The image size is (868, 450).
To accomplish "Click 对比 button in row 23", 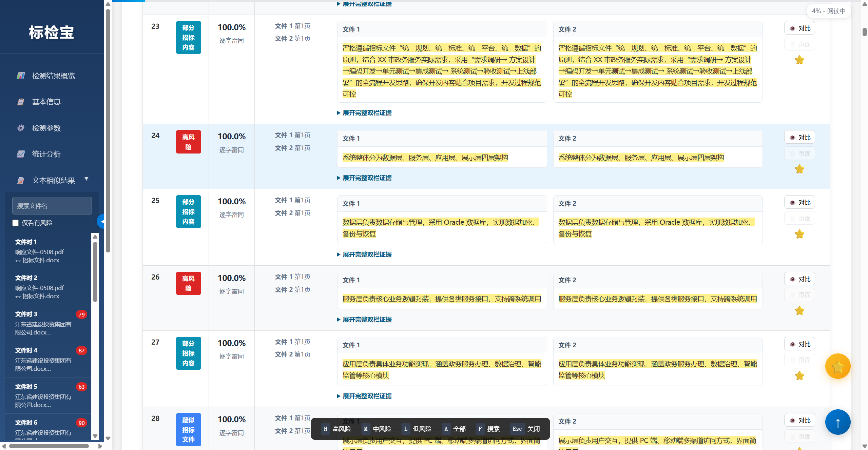I will (x=799, y=28).
